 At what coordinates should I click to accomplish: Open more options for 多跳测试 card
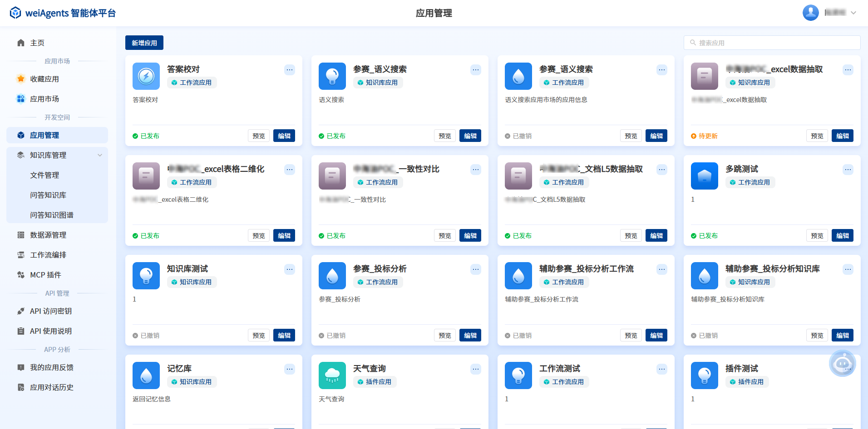click(x=848, y=170)
